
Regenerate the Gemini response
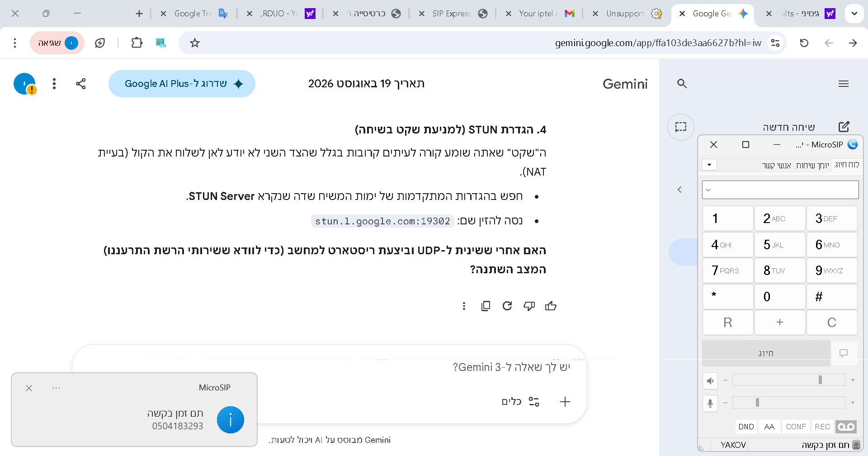pyautogui.click(x=507, y=306)
